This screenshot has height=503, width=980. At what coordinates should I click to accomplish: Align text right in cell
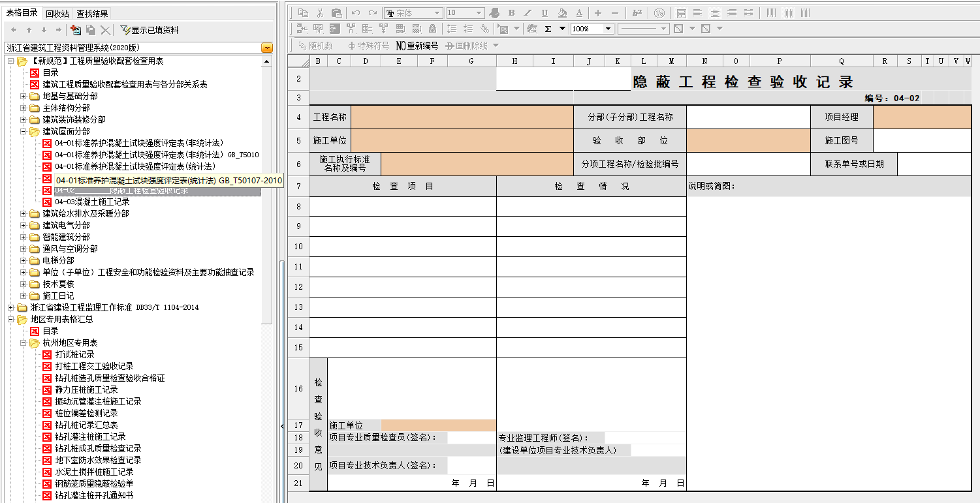click(732, 13)
